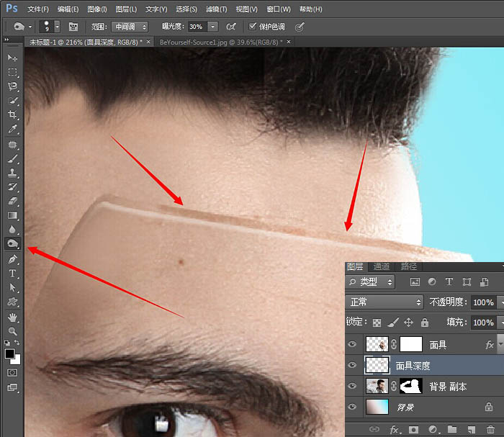504x437 pixels.
Task: Delete layer using the trash icon
Action: 490,430
